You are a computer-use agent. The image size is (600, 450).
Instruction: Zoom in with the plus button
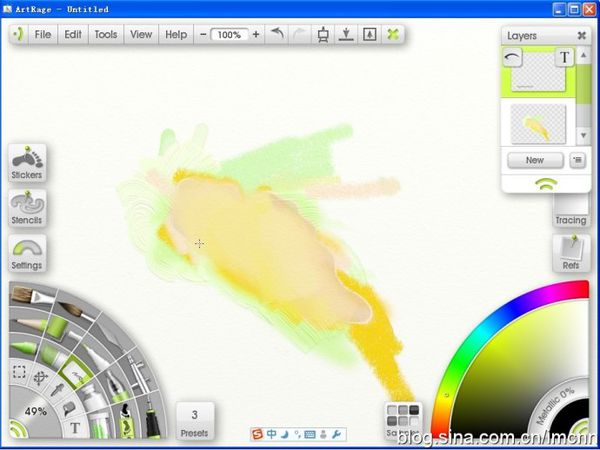[x=256, y=34]
